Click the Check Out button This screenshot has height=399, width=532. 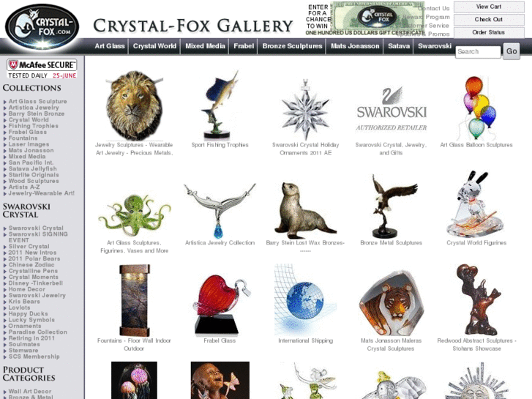coord(489,20)
